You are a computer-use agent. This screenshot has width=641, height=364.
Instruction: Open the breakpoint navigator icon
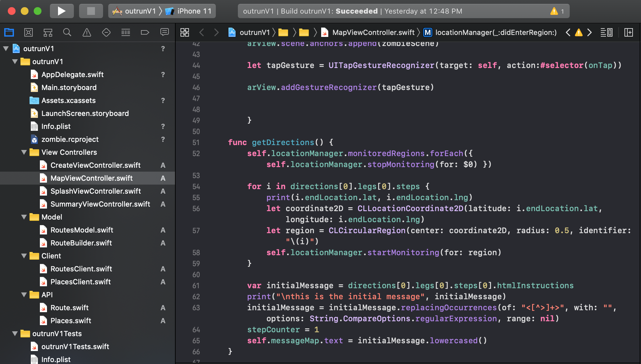point(145,32)
